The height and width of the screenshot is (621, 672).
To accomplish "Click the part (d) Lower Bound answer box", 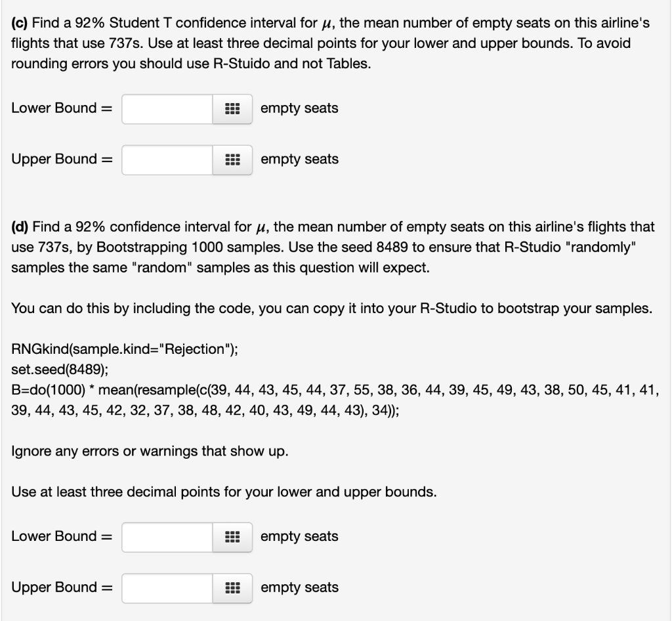I will tap(167, 537).
